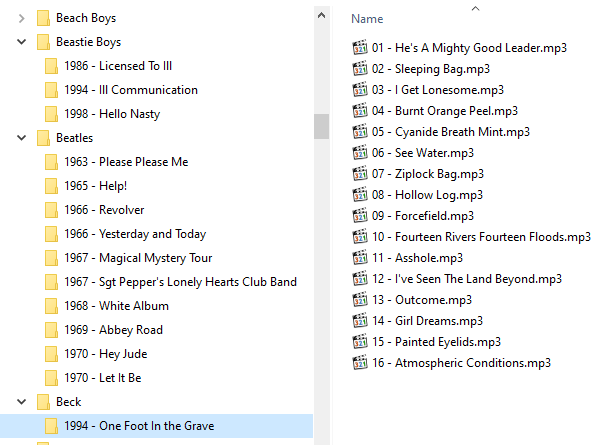Image resolution: width=605 pixels, height=445 pixels.
Task: Select the Beach Boys tree label
Action: pyautogui.click(x=86, y=18)
